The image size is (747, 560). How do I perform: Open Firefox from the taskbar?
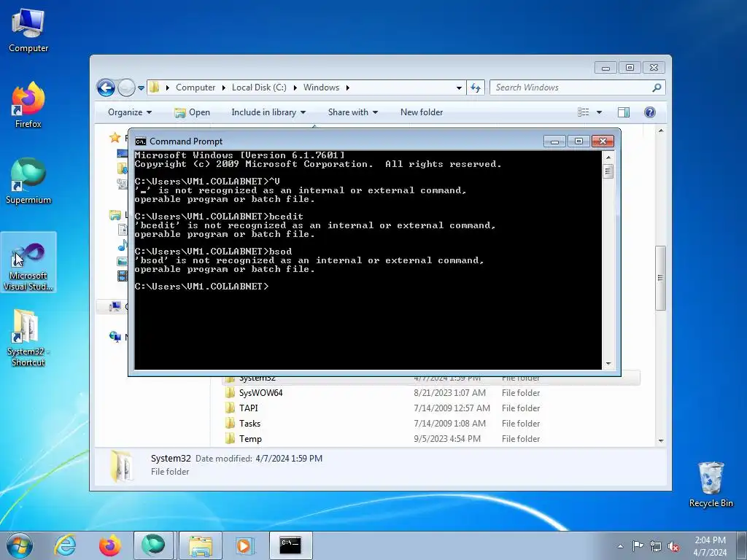110,545
